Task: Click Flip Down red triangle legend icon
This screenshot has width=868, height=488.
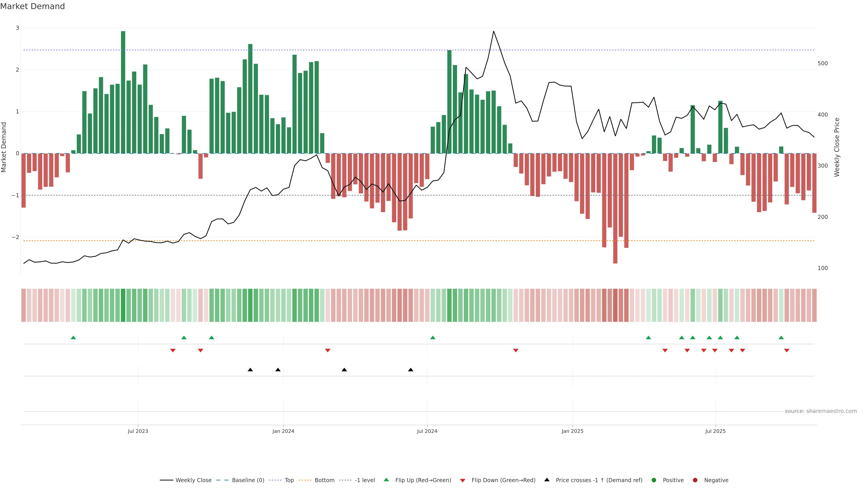Action: (x=463, y=480)
